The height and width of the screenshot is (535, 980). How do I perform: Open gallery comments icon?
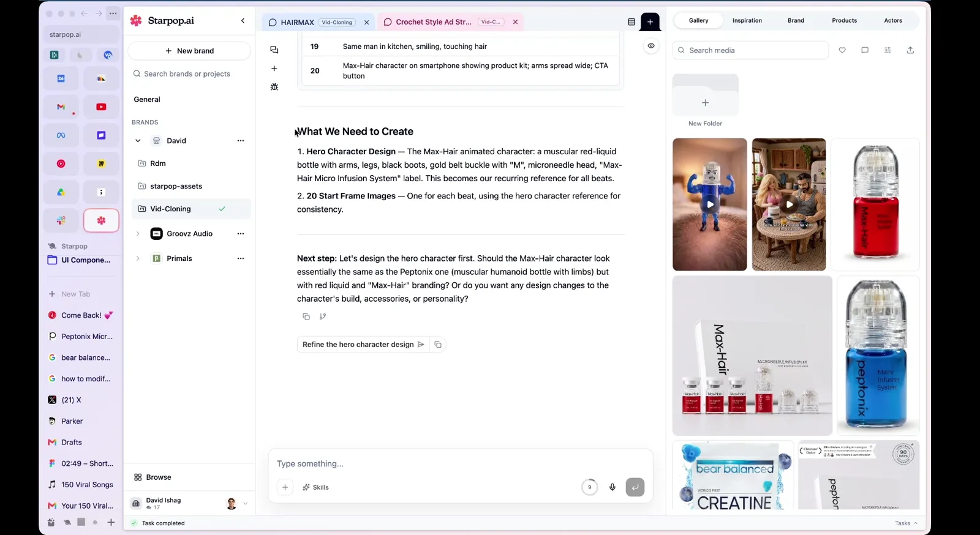pyautogui.click(x=865, y=50)
